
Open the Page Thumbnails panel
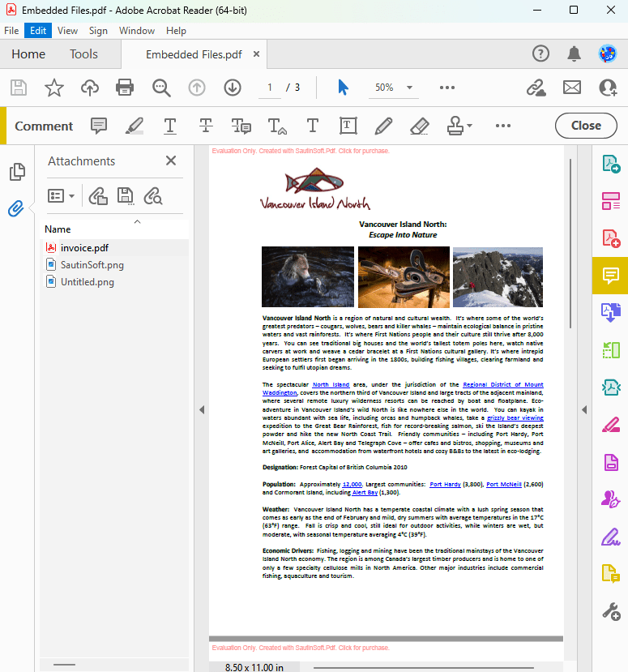pyautogui.click(x=17, y=172)
